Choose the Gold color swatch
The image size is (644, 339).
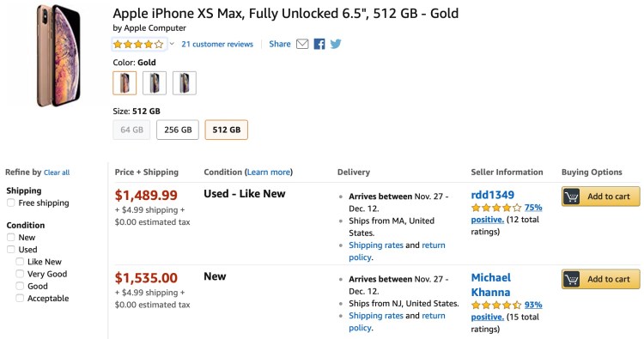[x=125, y=83]
